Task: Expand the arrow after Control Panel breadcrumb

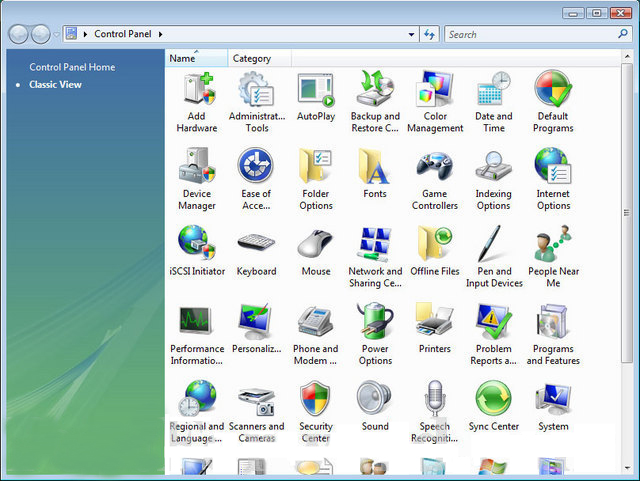Action: (x=160, y=34)
